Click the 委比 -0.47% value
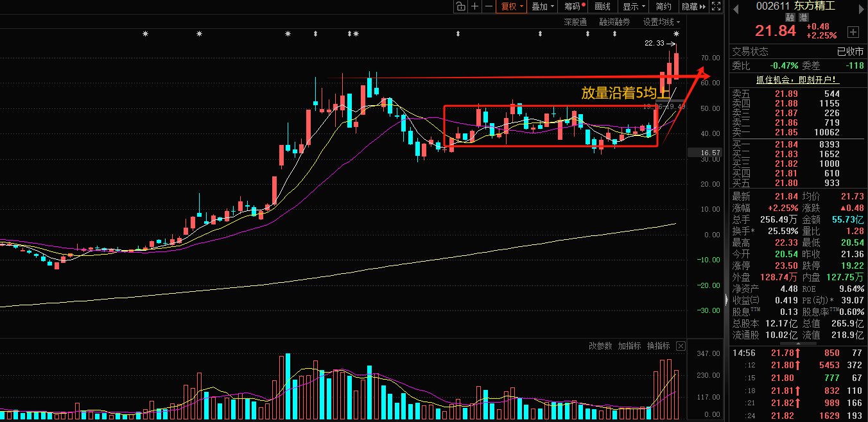Screen dimensions: 868x422 [784, 65]
